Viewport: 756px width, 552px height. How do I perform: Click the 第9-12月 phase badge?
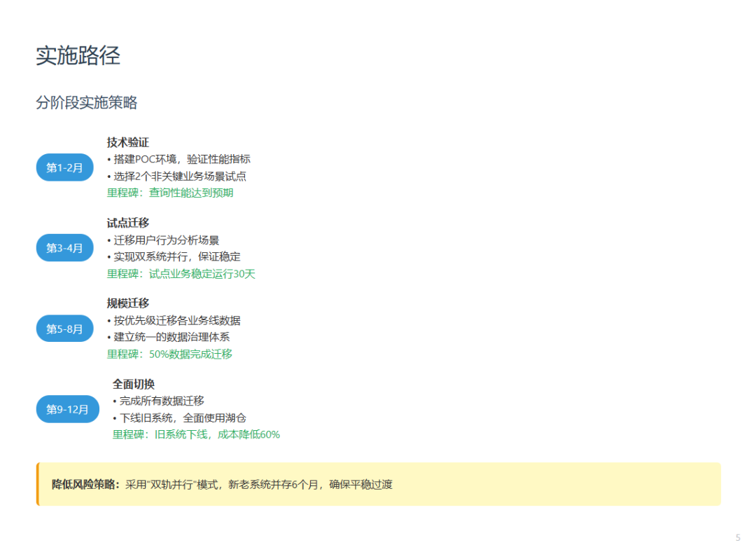tap(67, 409)
